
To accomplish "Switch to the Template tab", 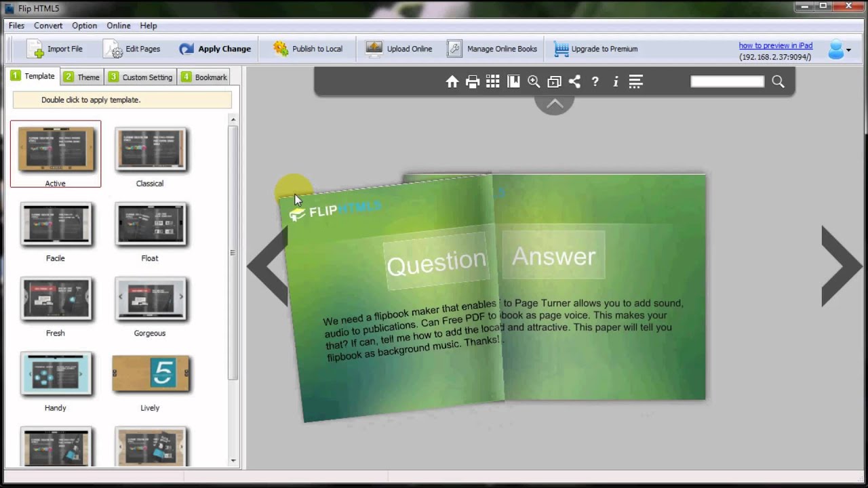I will pos(33,76).
